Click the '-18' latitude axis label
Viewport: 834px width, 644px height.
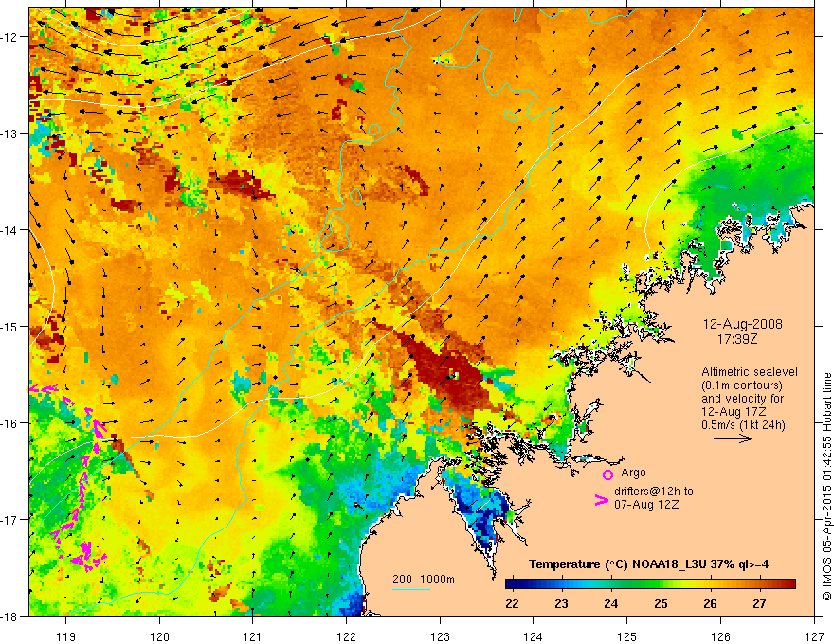9,616
